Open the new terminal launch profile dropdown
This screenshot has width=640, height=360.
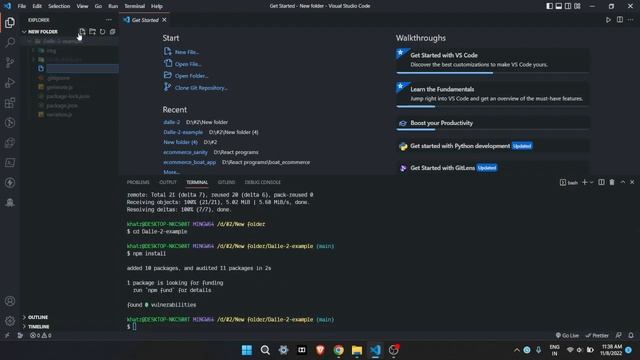[x=591, y=182]
